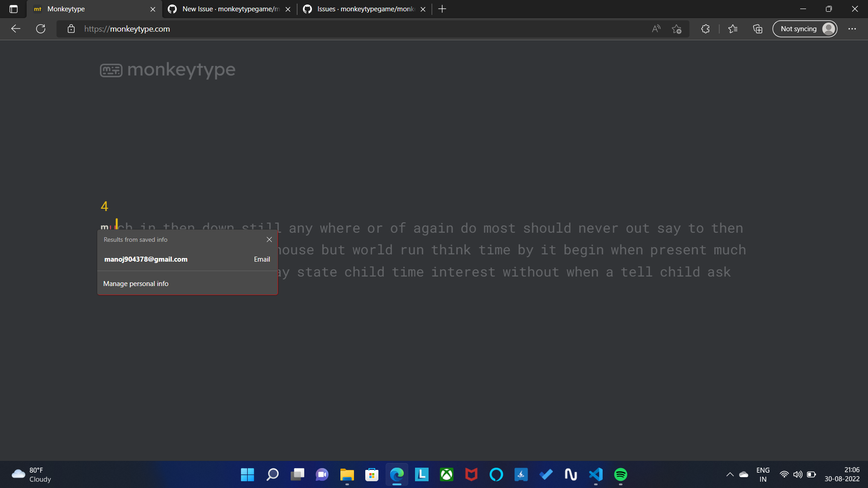Open Collections in the Edge toolbar

click(x=757, y=28)
